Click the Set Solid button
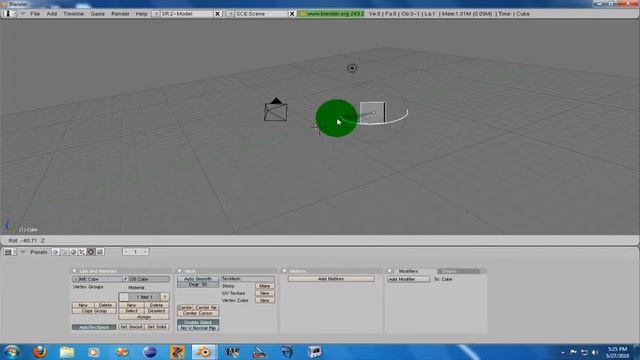 [x=157, y=327]
